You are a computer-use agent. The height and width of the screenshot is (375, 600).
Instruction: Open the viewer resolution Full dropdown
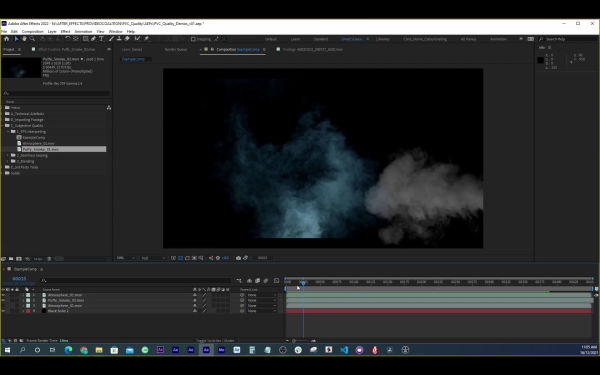[x=153, y=258]
